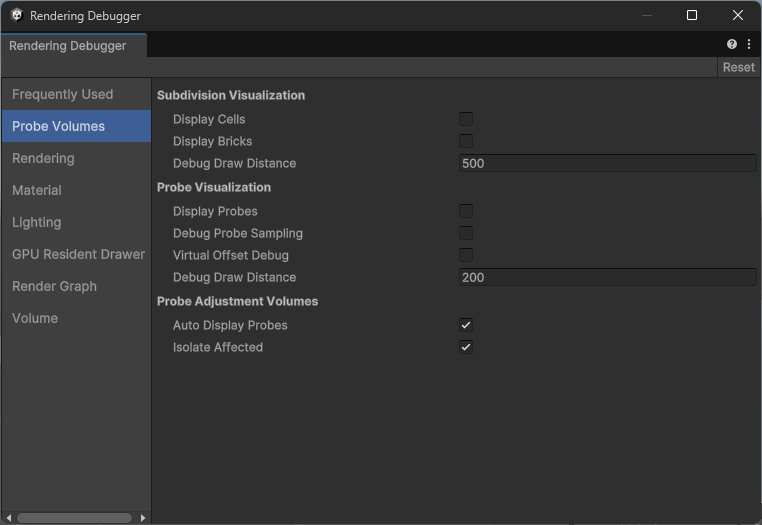Click the Subdivision Debug Draw Distance field

click(x=607, y=163)
